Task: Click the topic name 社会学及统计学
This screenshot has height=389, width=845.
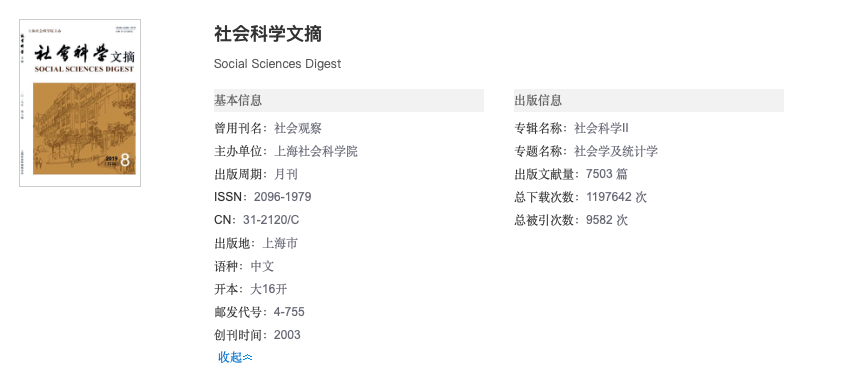Action: pos(616,151)
